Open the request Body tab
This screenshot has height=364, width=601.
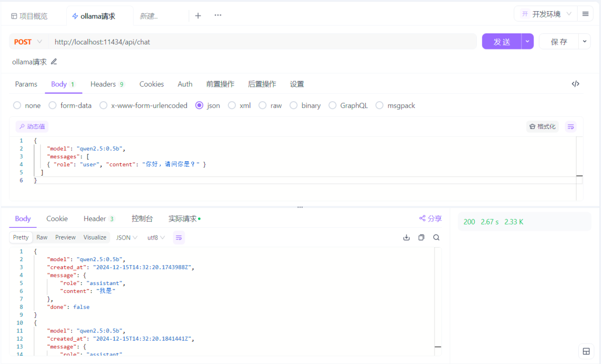click(x=63, y=84)
